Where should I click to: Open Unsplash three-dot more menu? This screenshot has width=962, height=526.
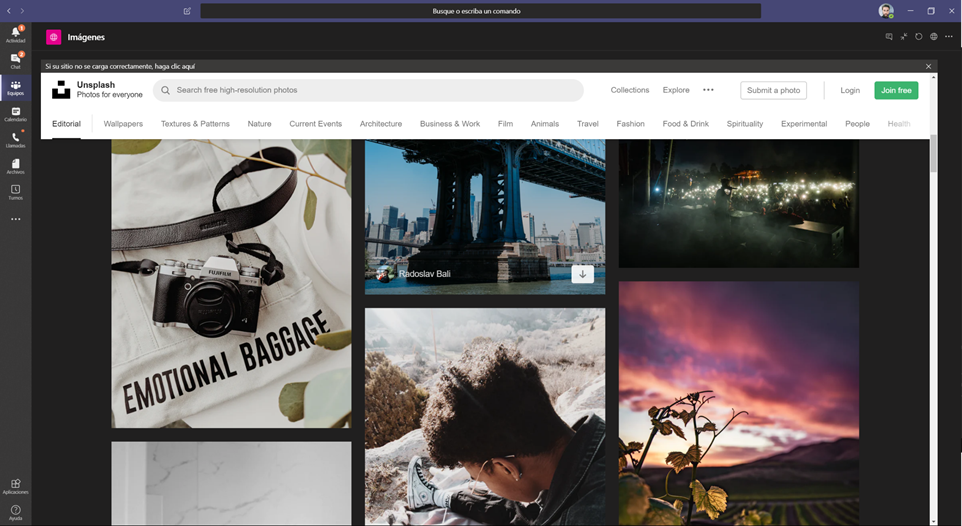(708, 90)
